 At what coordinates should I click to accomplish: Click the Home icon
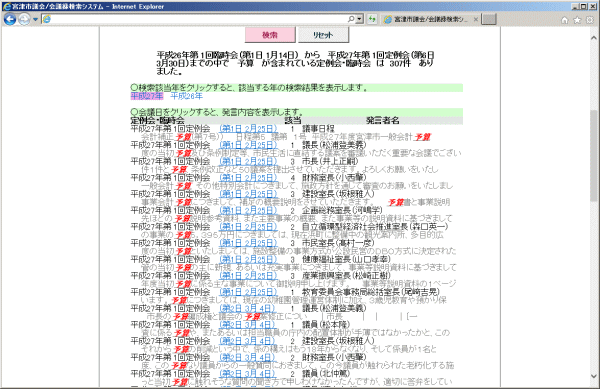[x=564, y=20]
